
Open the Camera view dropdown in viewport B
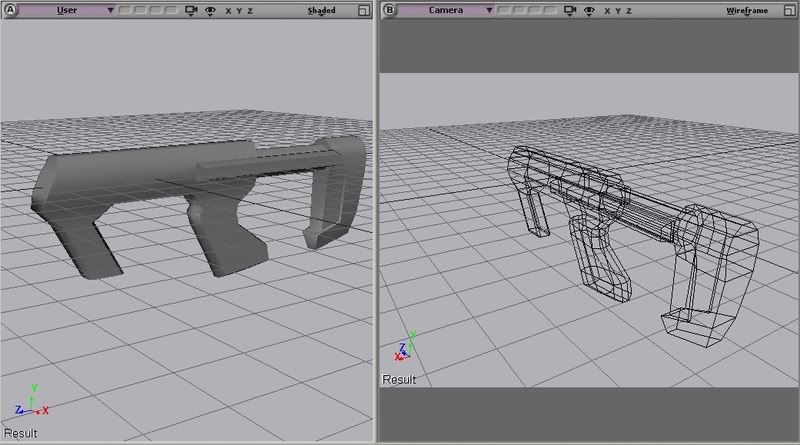pos(445,10)
